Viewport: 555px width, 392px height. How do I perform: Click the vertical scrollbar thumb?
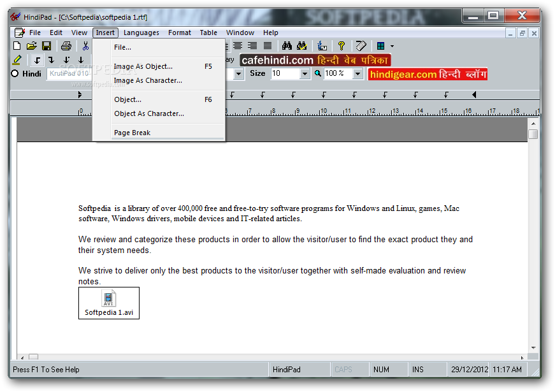pos(533,134)
